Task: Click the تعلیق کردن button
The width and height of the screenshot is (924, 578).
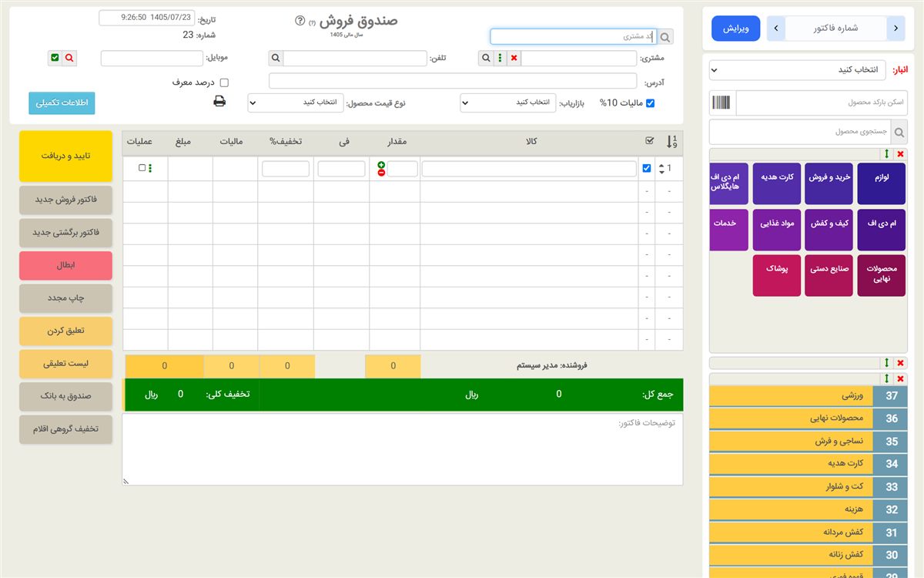Action: click(x=65, y=331)
